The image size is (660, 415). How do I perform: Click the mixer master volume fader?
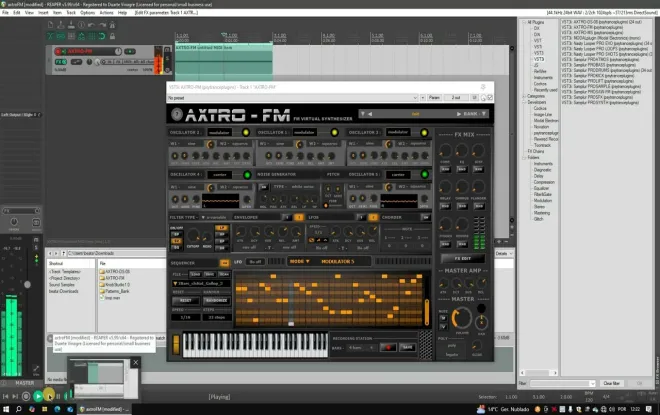pyautogui.click(x=27, y=285)
